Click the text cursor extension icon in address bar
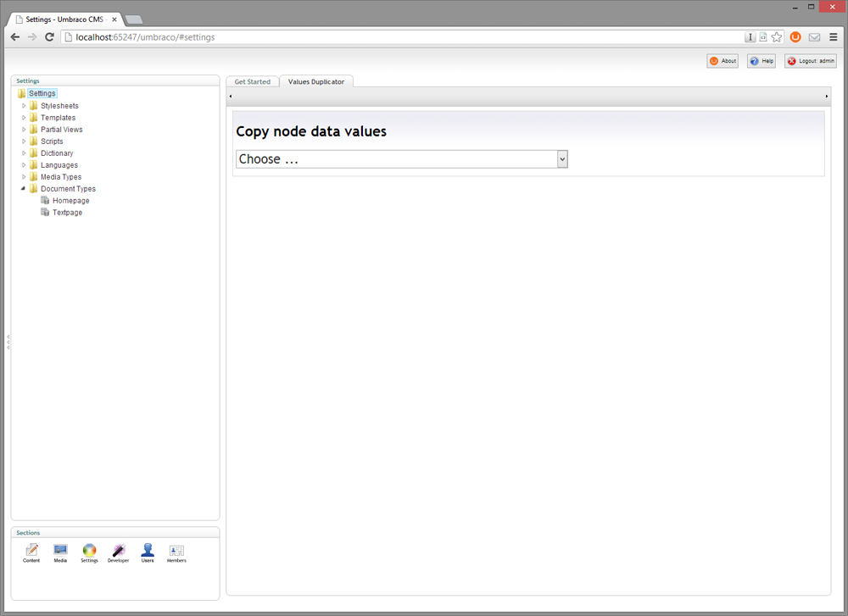The width and height of the screenshot is (848, 616). click(750, 37)
